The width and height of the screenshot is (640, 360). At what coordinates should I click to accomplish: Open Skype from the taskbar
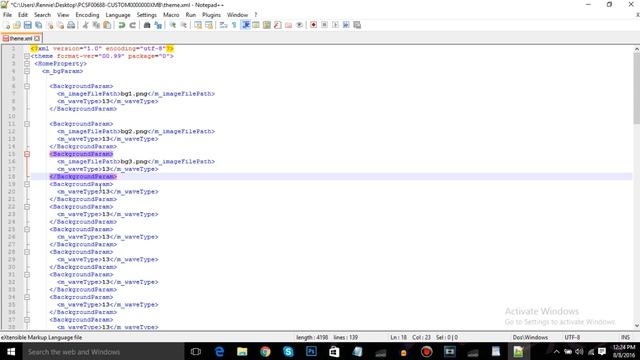tap(288, 352)
